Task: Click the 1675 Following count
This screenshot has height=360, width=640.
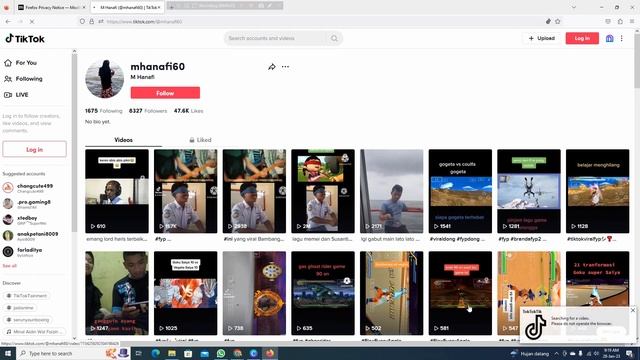Action: tap(104, 111)
